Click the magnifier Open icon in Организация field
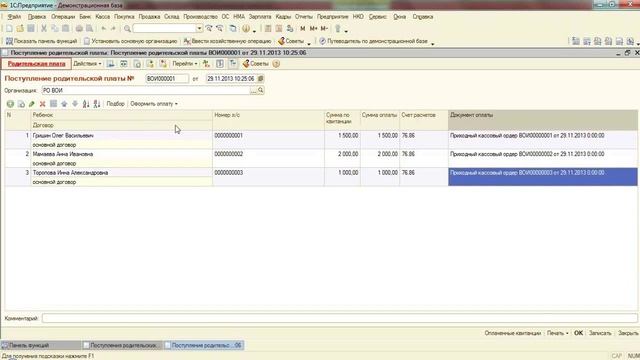640x360 pixels. coord(260,90)
